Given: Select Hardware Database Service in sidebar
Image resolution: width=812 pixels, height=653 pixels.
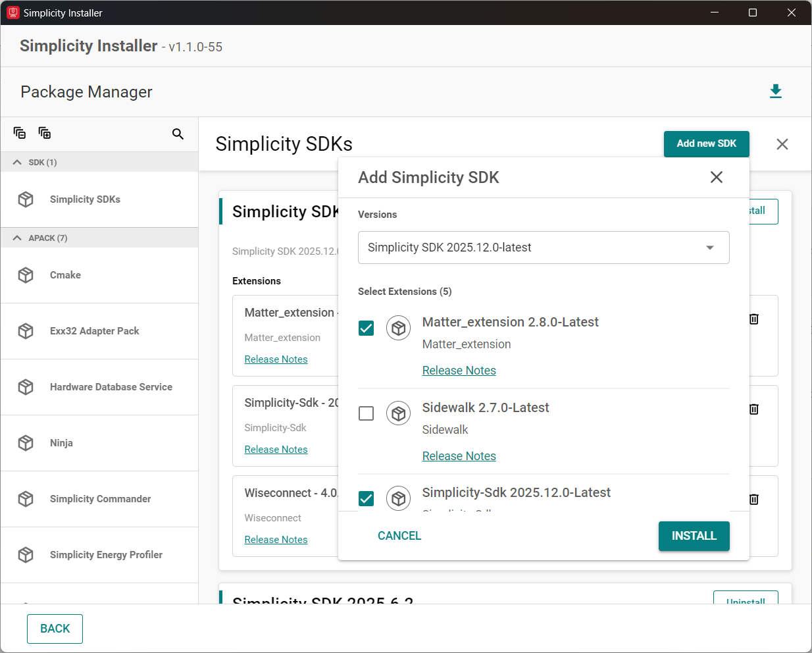Looking at the screenshot, I should point(111,387).
